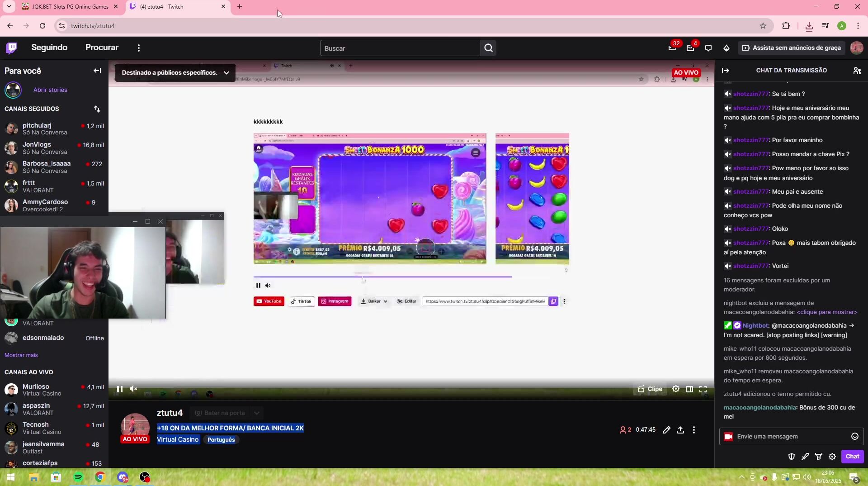Open chat community users list

(857, 71)
